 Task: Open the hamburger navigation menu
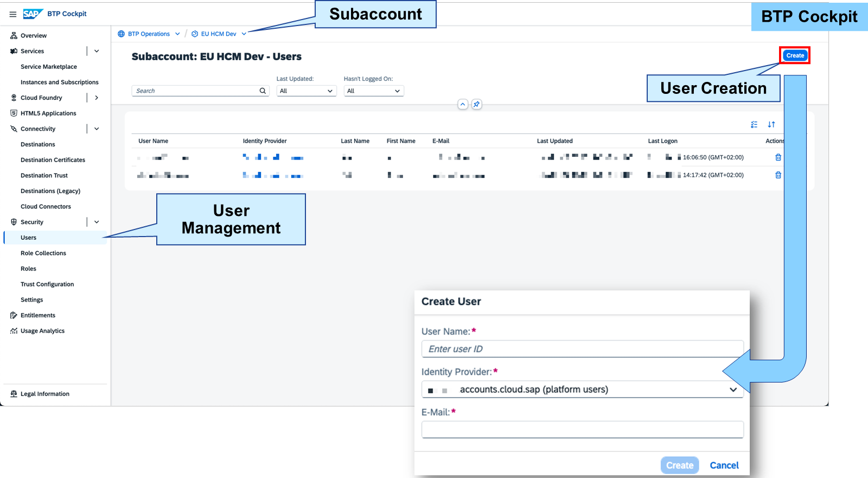13,14
